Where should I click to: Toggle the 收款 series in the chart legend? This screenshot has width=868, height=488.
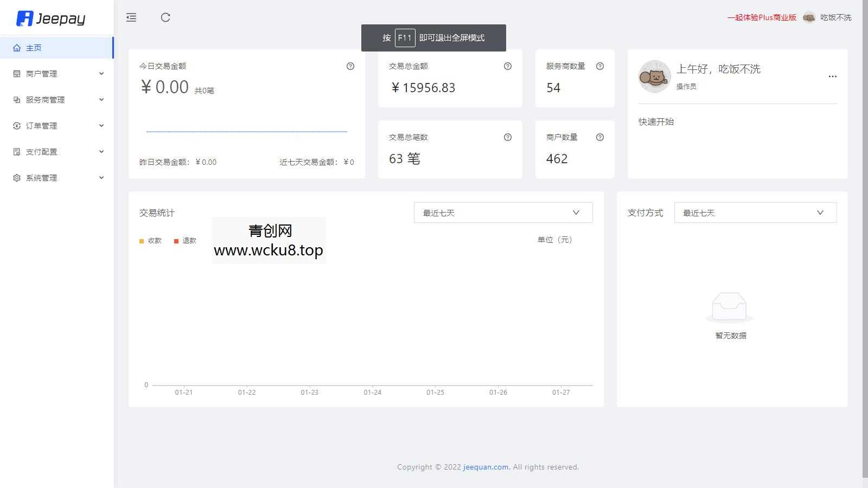pyautogui.click(x=150, y=240)
